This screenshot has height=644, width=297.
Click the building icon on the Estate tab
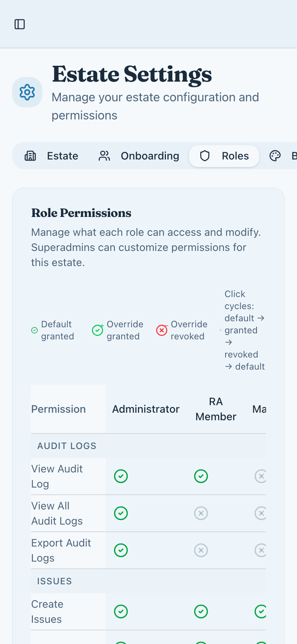coord(31,155)
